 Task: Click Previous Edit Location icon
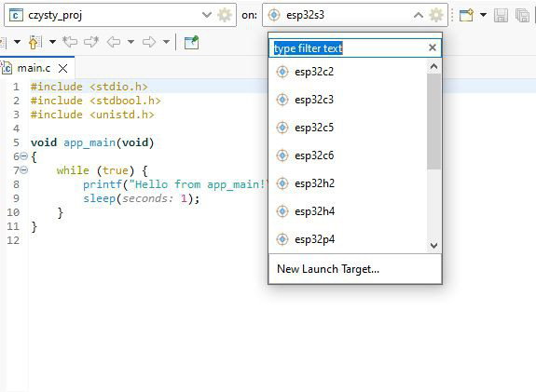click(70, 42)
